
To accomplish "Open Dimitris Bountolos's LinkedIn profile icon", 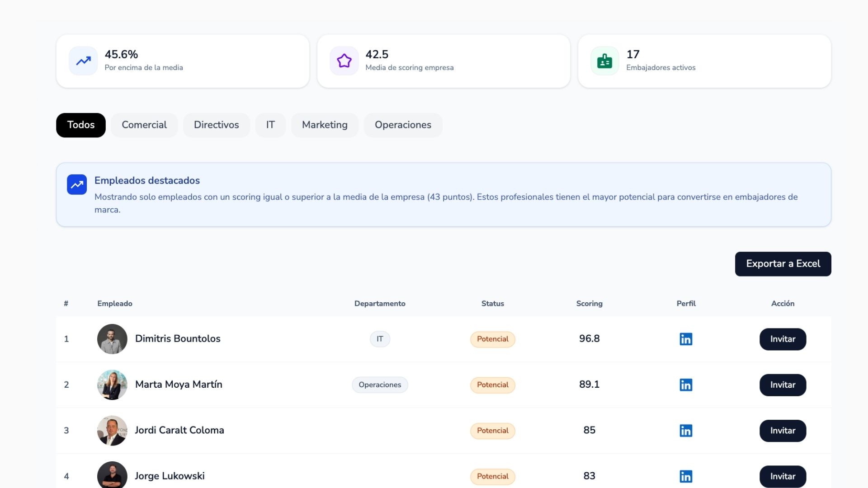I will (x=686, y=339).
